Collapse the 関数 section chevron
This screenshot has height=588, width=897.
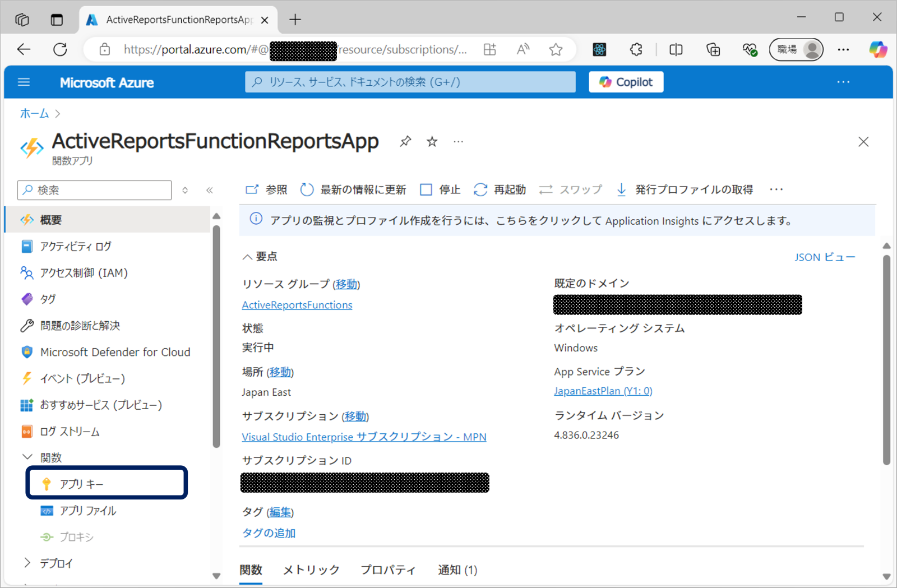[x=27, y=457]
